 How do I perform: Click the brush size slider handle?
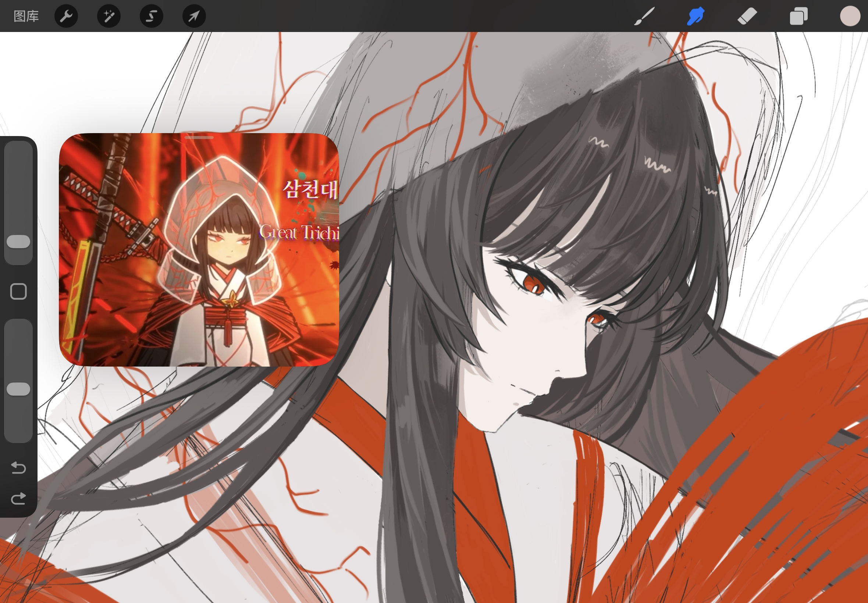tap(18, 242)
